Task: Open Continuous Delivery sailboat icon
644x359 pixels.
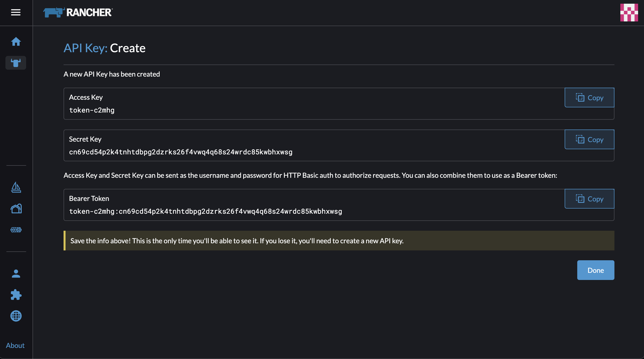Action: coord(16,187)
